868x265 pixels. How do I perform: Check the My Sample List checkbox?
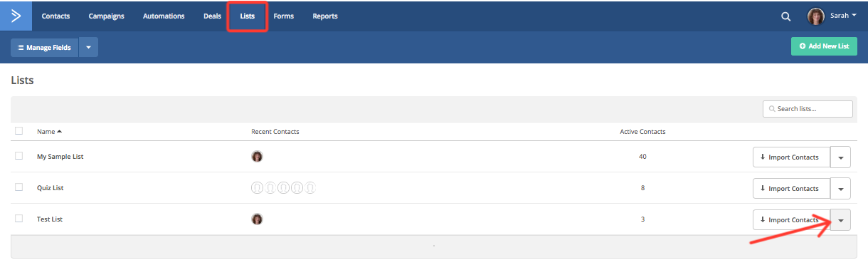18,156
